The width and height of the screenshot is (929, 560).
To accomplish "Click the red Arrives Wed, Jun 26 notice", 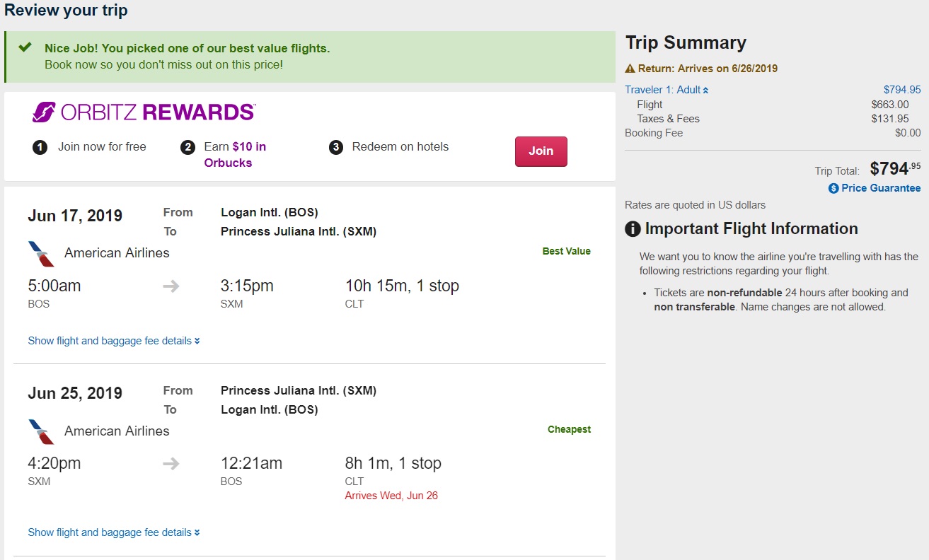I will (x=391, y=496).
